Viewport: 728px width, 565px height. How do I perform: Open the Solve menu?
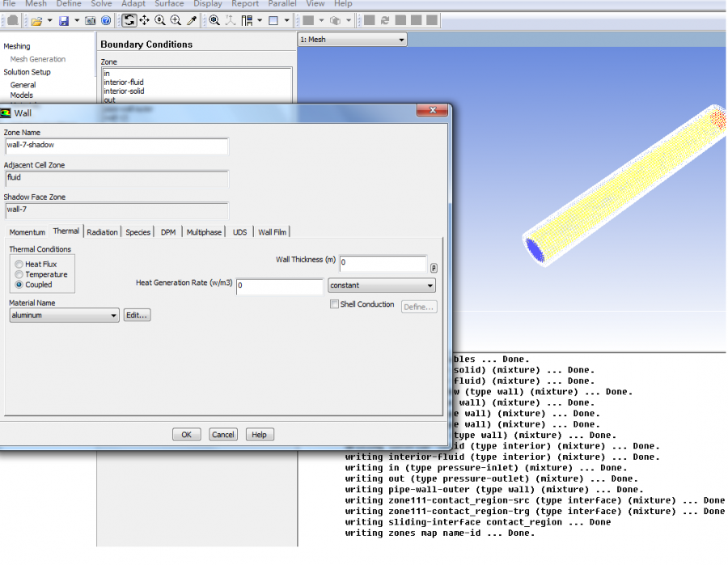101,4
